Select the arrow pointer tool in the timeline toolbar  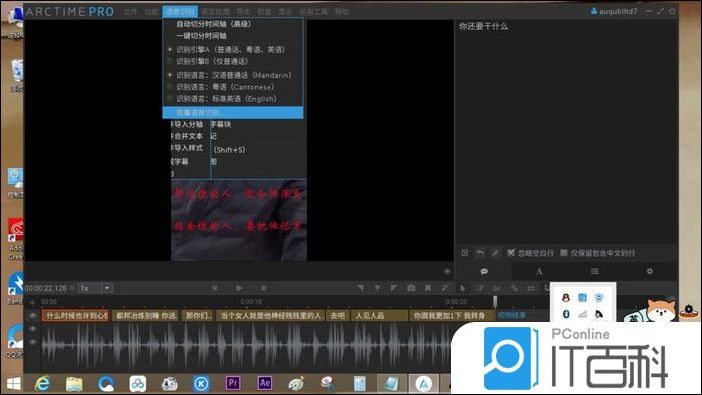462,288
